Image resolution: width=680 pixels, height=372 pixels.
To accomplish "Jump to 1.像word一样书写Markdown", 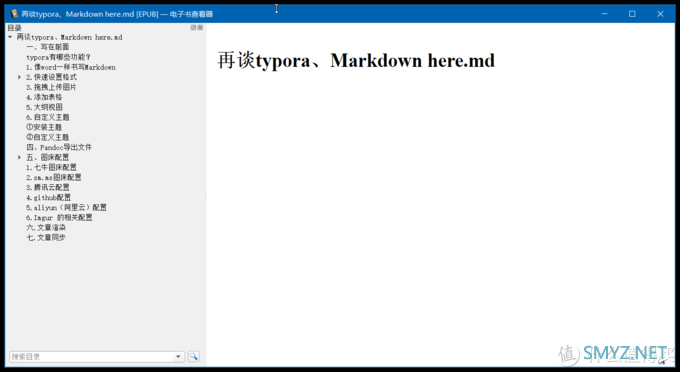I will click(x=71, y=67).
